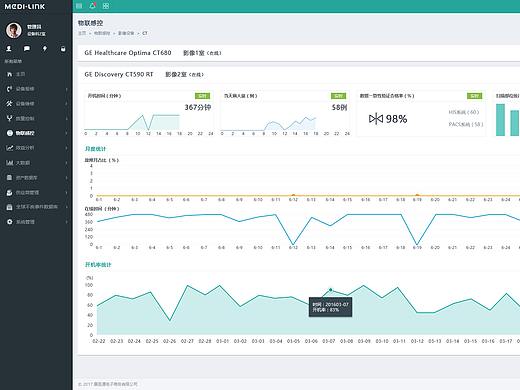Select the GE Discovery CT590 RT panel header
The width and height of the screenshot is (520, 390).
pos(299,74)
